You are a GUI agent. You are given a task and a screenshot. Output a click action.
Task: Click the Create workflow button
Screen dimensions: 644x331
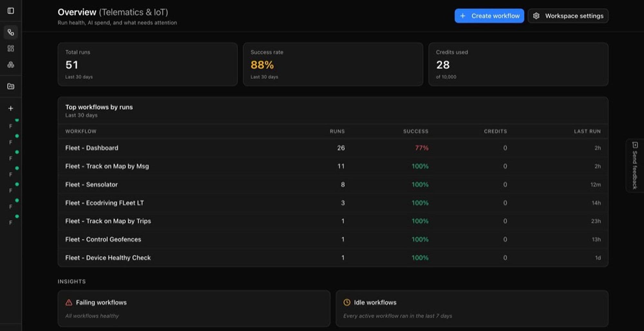(489, 16)
